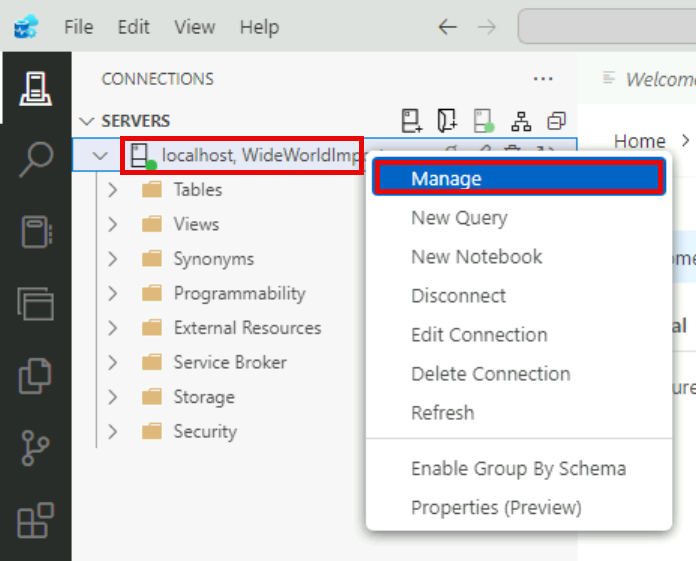Click the New Server Group icon
This screenshot has height=561, width=696.
pyautogui.click(x=448, y=121)
